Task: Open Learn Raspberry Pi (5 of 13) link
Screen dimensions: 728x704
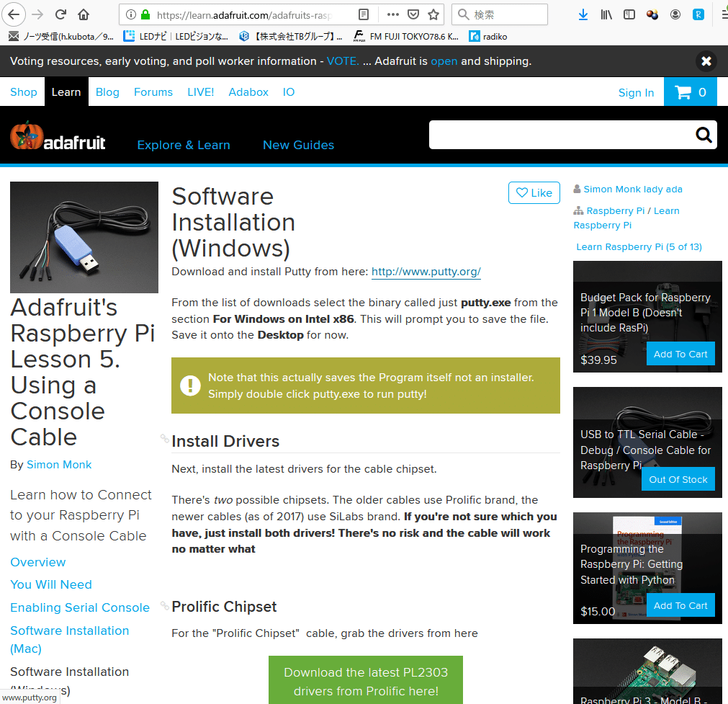Action: point(639,246)
